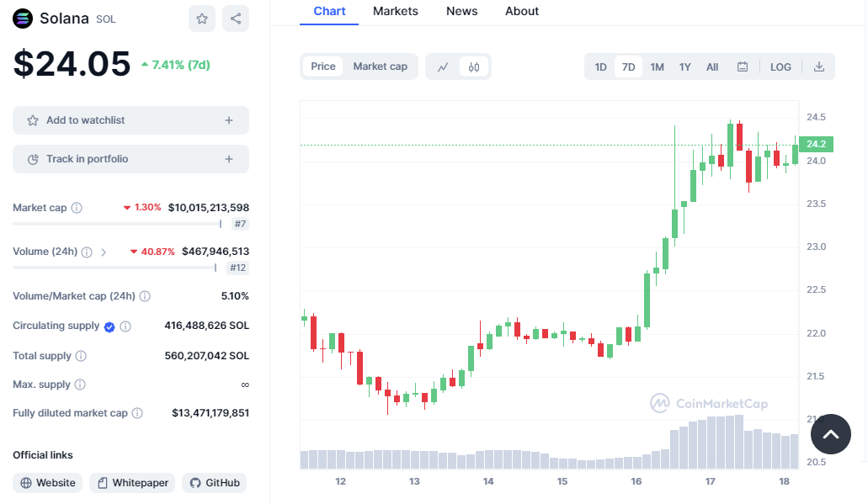Click the plus icon on Add to watchlist

tap(229, 120)
